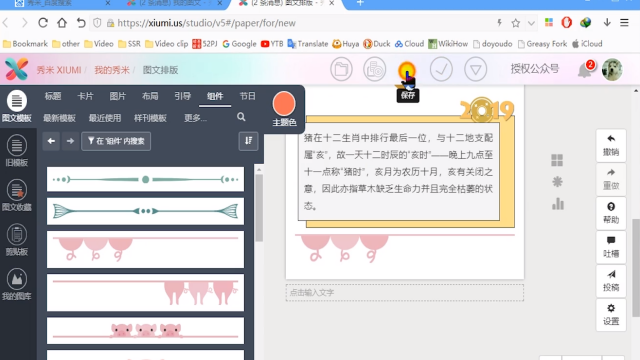The image size is (640, 360).
Task: Click the sort order icon
Action: 248,141
